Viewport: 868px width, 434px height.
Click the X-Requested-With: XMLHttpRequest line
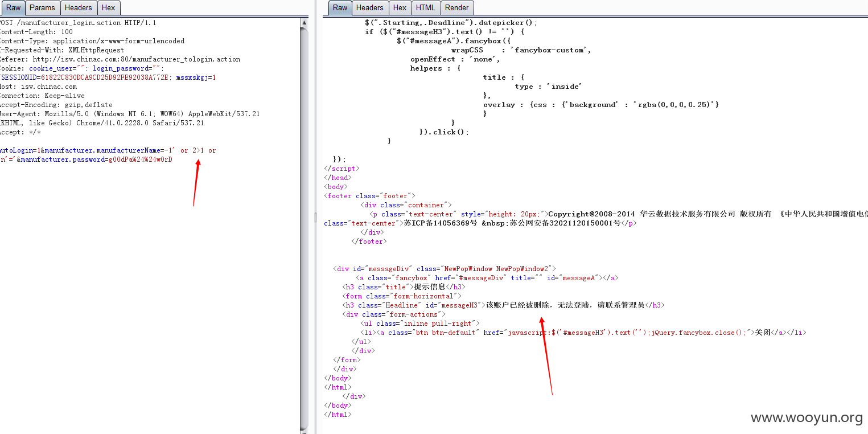point(62,50)
